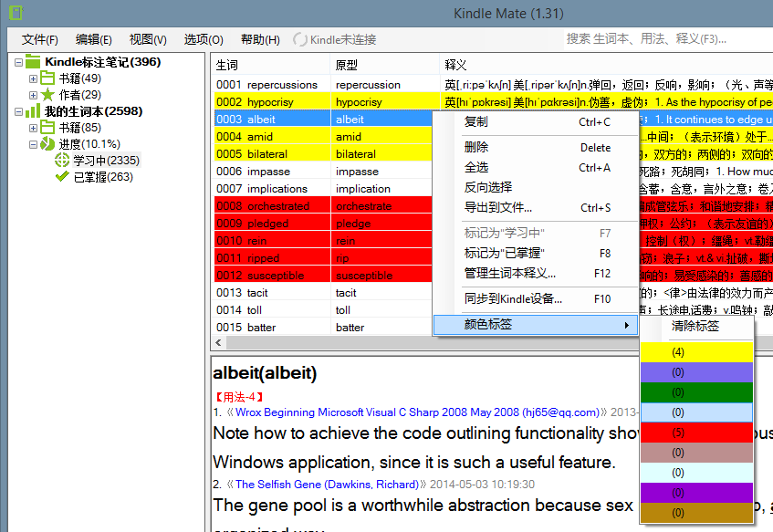Screen dimensions: 773x532
Task: Click the vocabulary search input field
Action: click(668, 39)
